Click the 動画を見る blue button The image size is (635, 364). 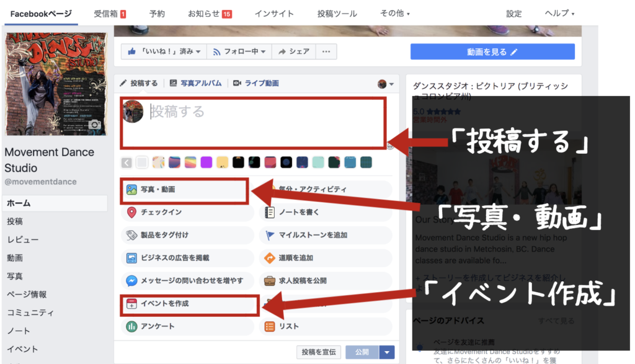tap(492, 52)
